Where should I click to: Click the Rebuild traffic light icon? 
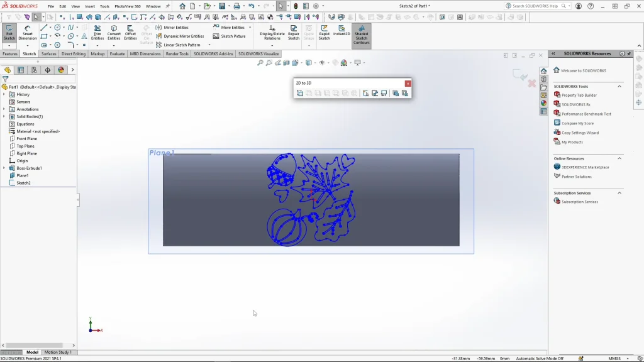point(296,6)
